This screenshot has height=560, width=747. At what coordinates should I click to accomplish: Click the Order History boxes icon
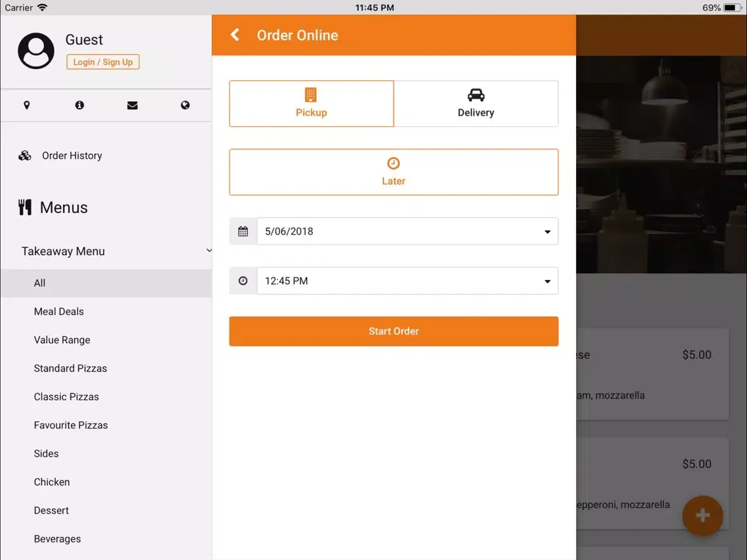click(x=25, y=156)
